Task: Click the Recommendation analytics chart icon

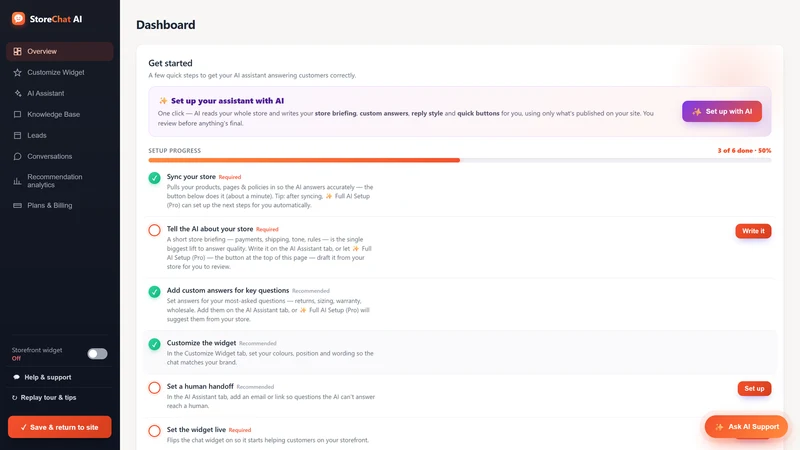Action: pyautogui.click(x=17, y=181)
